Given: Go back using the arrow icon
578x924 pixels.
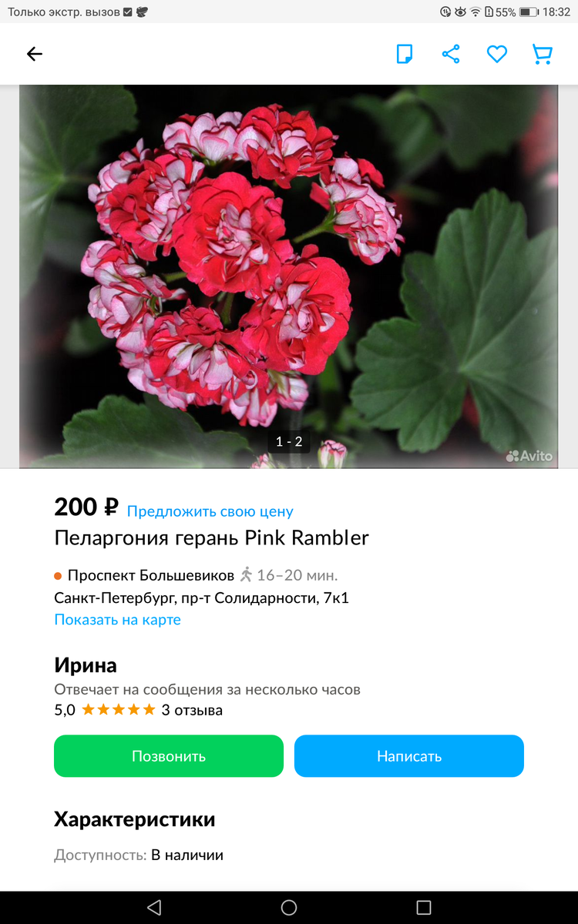Looking at the screenshot, I should coord(35,54).
